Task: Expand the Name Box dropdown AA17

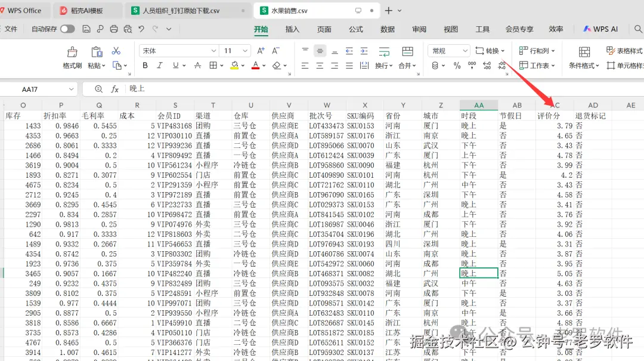Action: pos(71,89)
